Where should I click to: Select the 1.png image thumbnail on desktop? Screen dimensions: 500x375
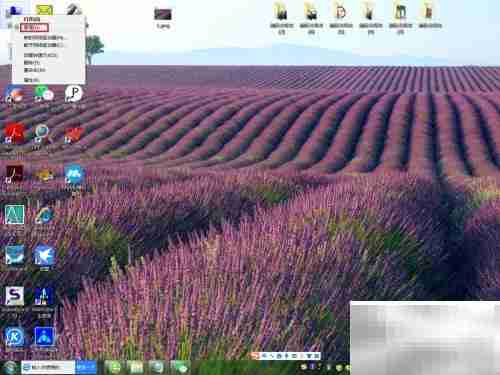(163, 17)
